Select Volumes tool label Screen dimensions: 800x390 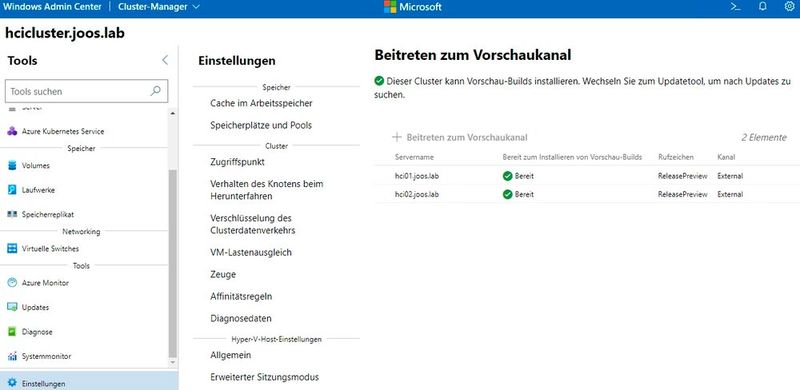(x=36, y=166)
